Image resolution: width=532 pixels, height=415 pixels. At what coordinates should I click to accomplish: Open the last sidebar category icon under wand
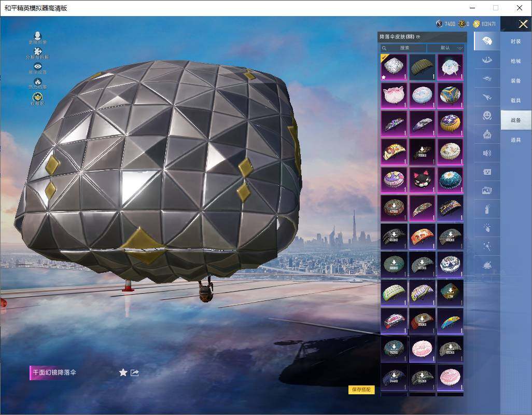point(487,265)
